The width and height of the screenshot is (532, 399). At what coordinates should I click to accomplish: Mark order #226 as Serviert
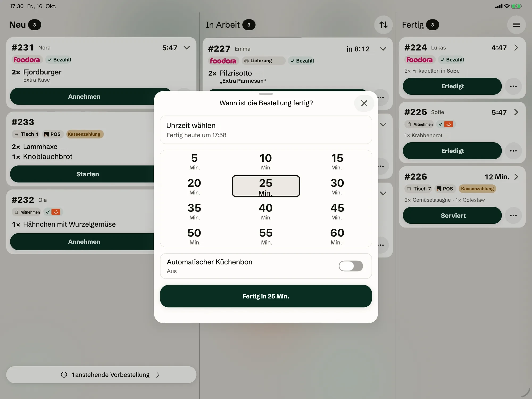coord(452,215)
